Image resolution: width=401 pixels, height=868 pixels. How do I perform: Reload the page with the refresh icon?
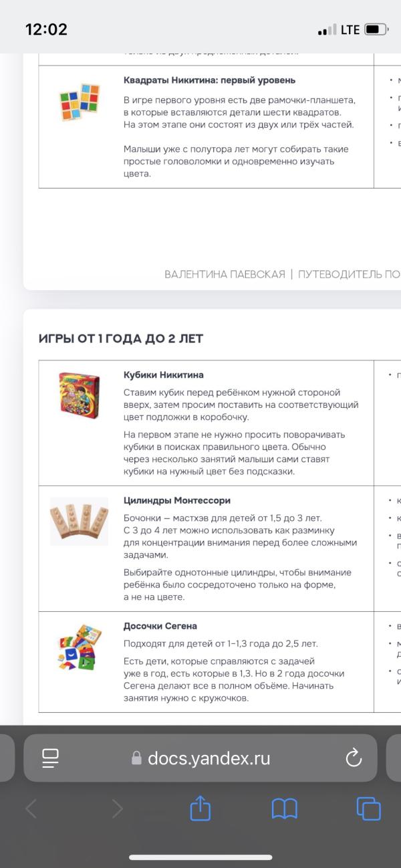353,758
